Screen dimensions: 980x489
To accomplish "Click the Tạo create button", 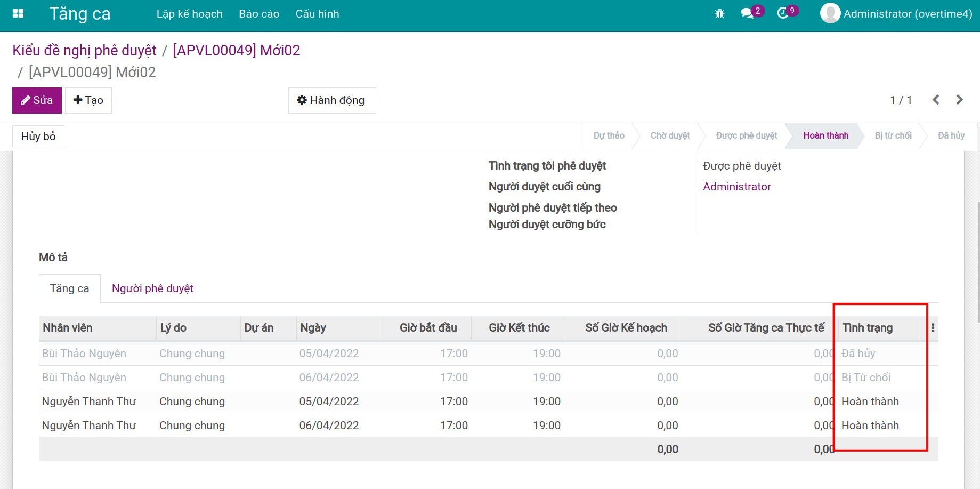I will 88,100.
